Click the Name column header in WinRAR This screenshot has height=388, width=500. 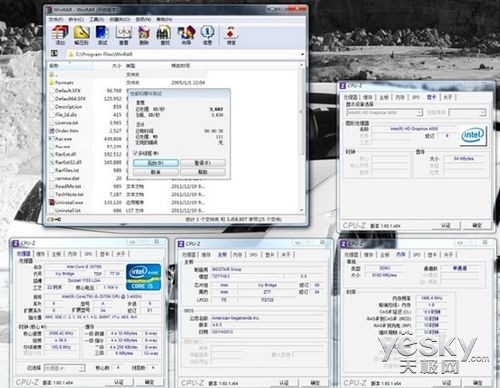70,66
